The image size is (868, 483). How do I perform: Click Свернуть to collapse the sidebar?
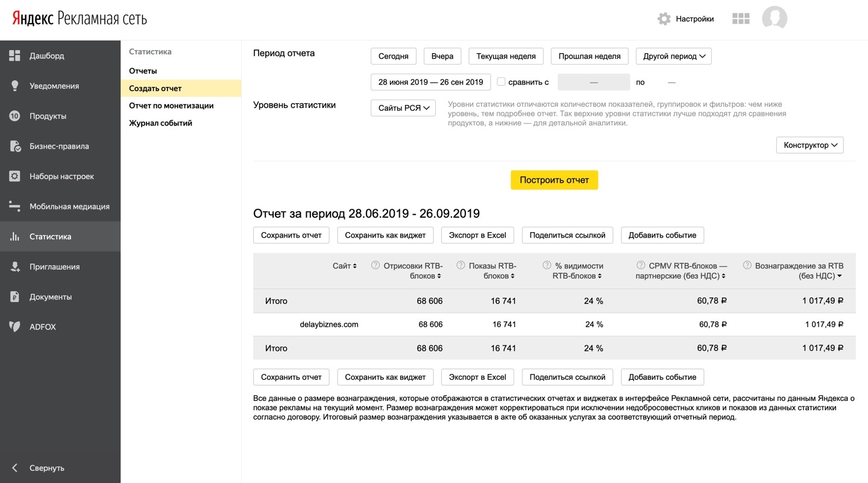point(47,468)
